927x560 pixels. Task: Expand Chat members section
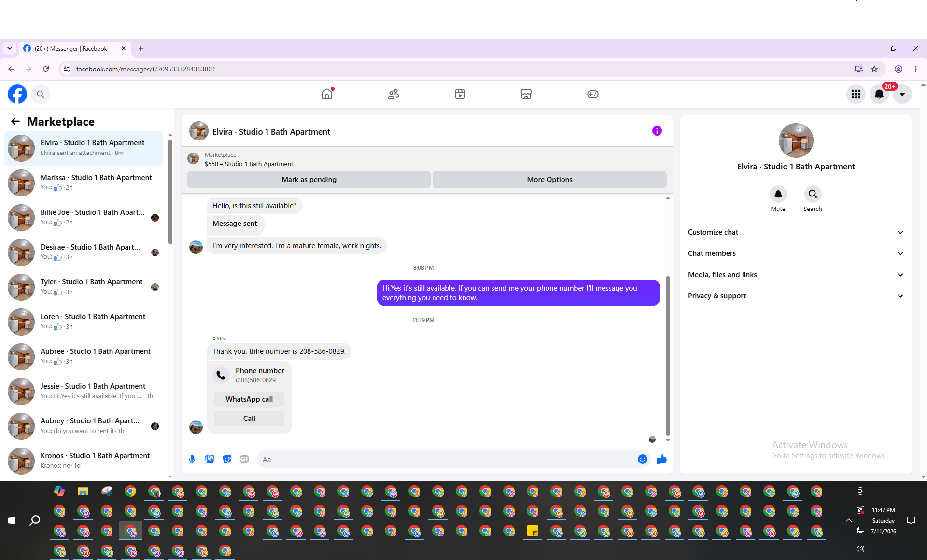tap(796, 253)
